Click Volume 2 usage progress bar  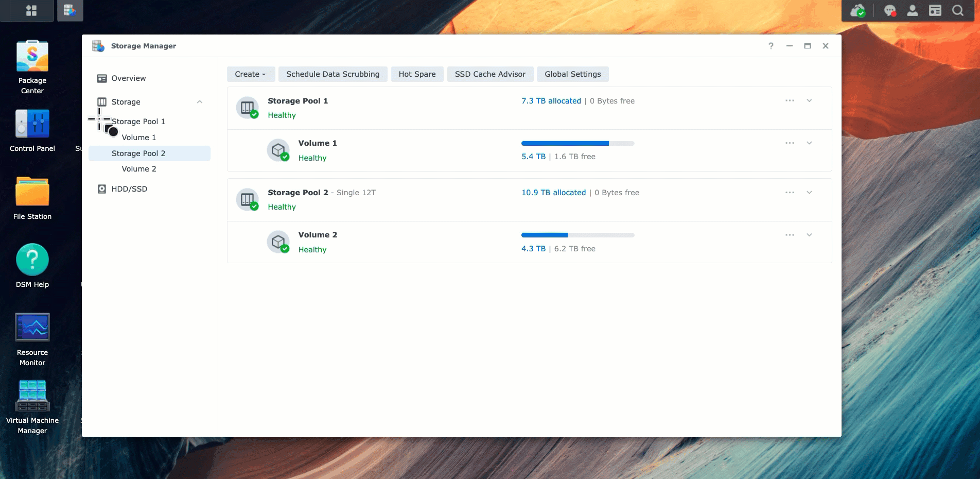pyautogui.click(x=578, y=235)
